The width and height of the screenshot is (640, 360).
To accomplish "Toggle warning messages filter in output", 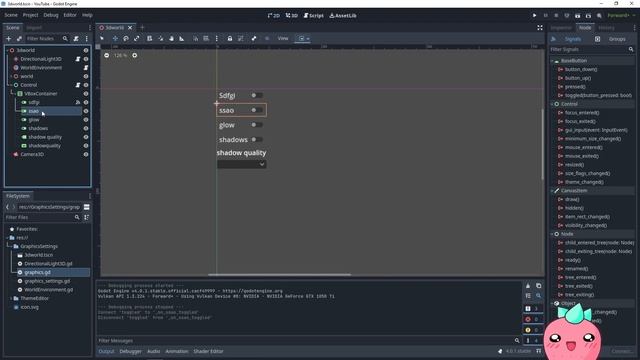I will pos(533,330).
